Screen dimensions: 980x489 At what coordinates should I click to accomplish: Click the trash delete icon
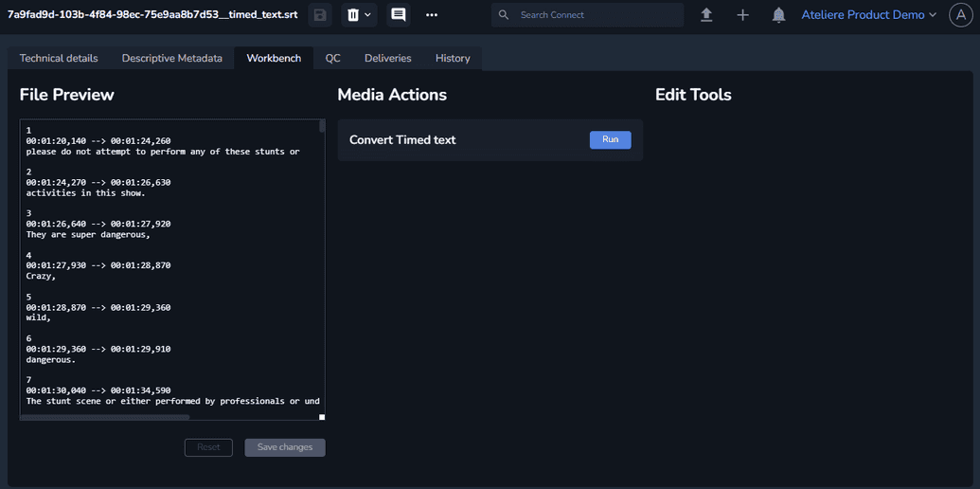pos(353,15)
